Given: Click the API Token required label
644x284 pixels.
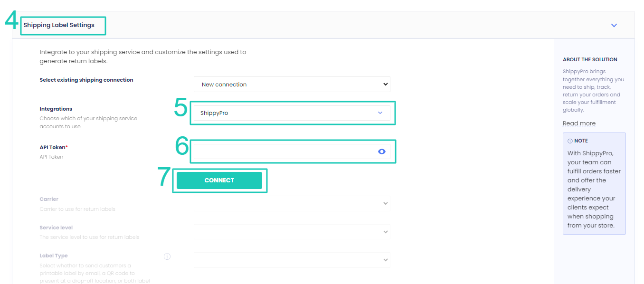Looking at the screenshot, I should (x=54, y=147).
